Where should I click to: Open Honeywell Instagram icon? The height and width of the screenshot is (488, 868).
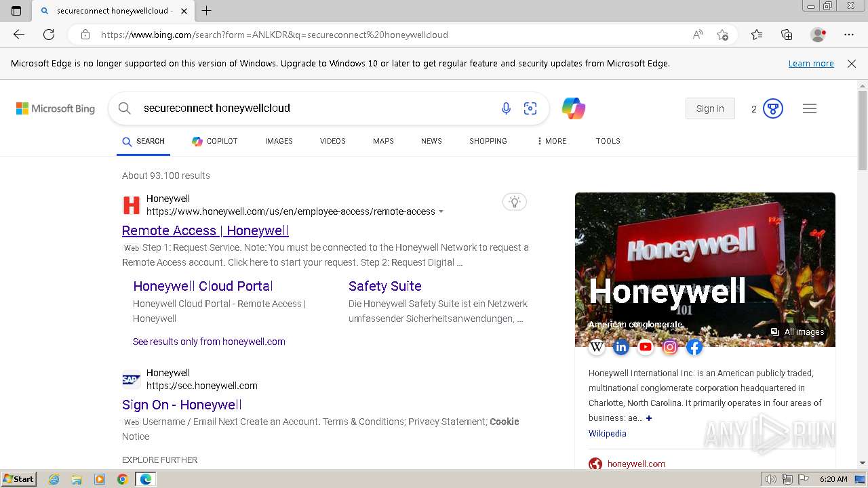click(670, 347)
